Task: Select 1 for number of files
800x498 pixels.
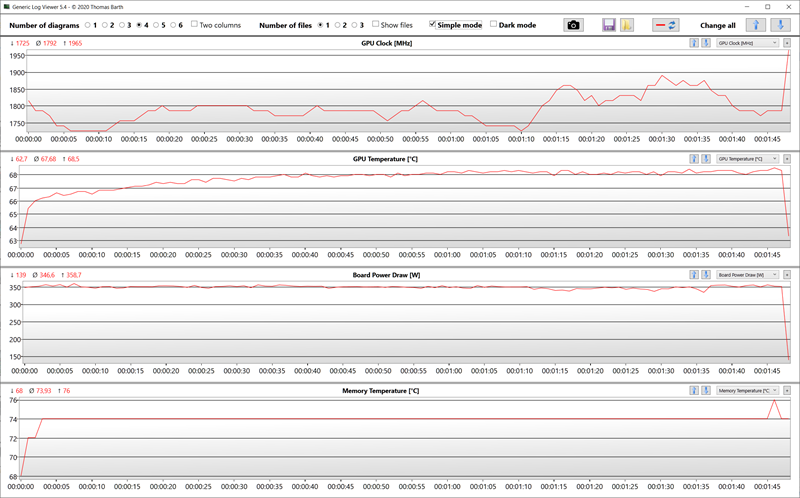Action: [320, 25]
